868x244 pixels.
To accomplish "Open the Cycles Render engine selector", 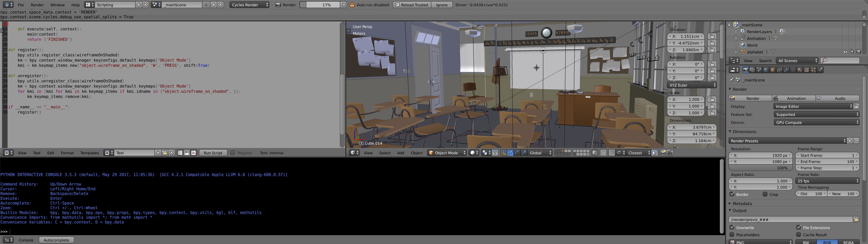I will coord(249,5).
